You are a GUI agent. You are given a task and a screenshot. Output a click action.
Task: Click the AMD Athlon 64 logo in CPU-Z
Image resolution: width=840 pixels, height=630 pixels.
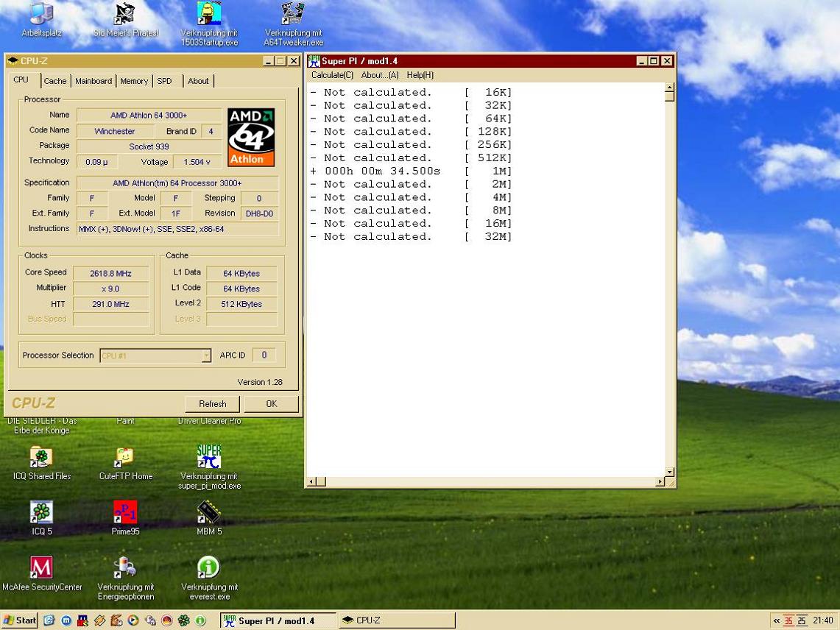[251, 138]
